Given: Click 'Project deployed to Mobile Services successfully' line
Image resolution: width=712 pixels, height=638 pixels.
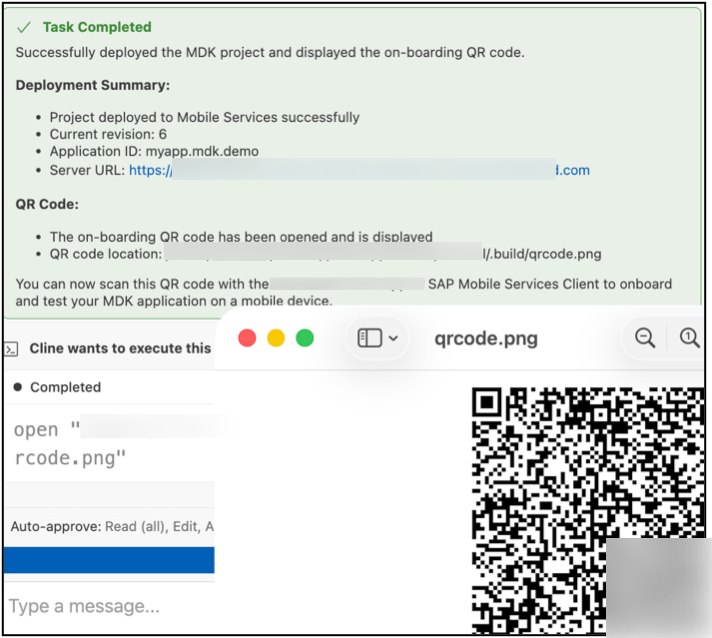Looking at the screenshot, I should [204, 118].
